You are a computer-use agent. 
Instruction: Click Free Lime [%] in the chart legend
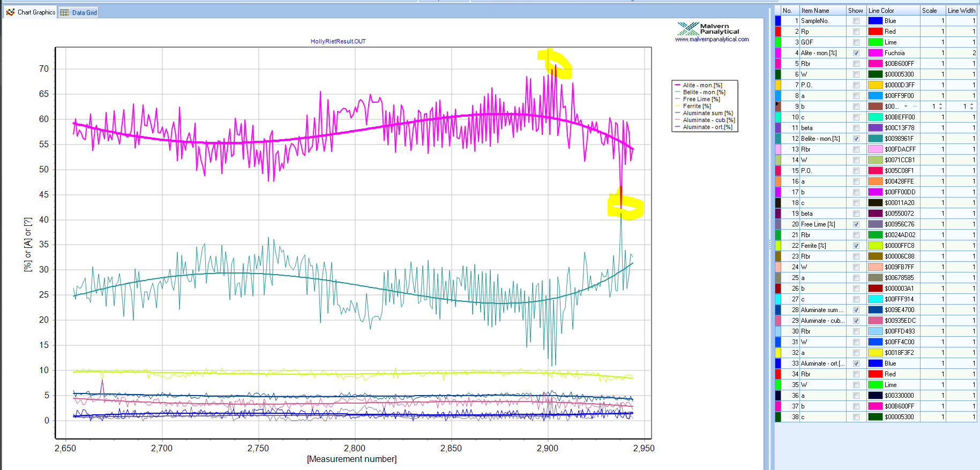click(701, 99)
